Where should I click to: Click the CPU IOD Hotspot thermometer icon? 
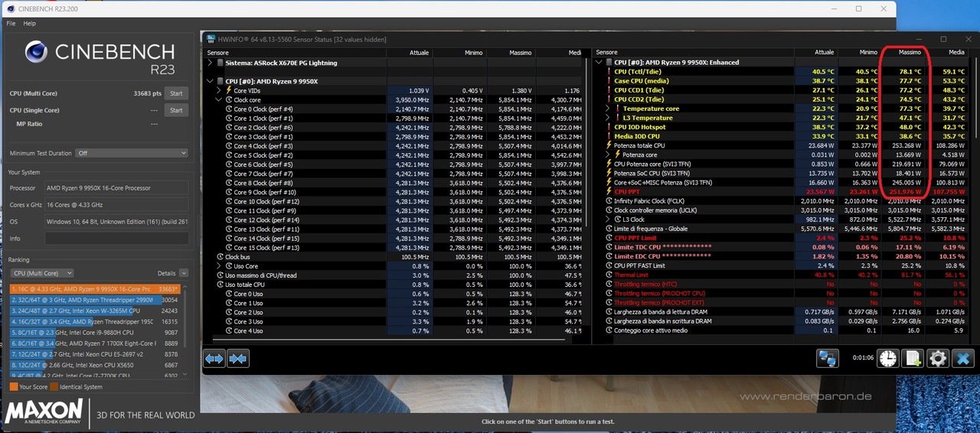pos(609,127)
